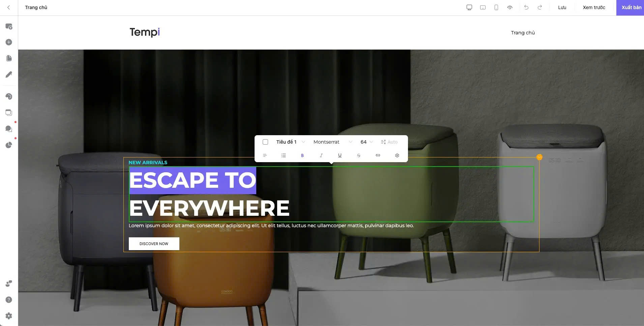Image resolution: width=644 pixels, height=326 pixels.
Task: Open help from the sidebar
Action: pos(9,299)
